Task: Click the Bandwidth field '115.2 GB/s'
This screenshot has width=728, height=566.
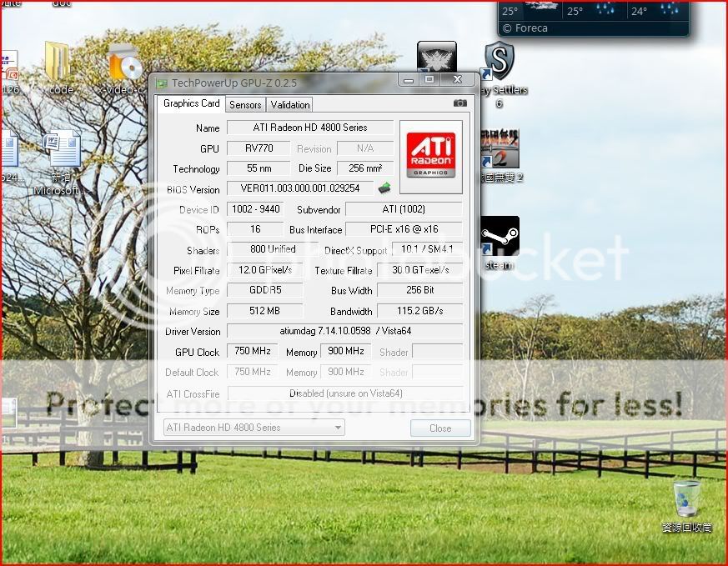Action: click(420, 311)
